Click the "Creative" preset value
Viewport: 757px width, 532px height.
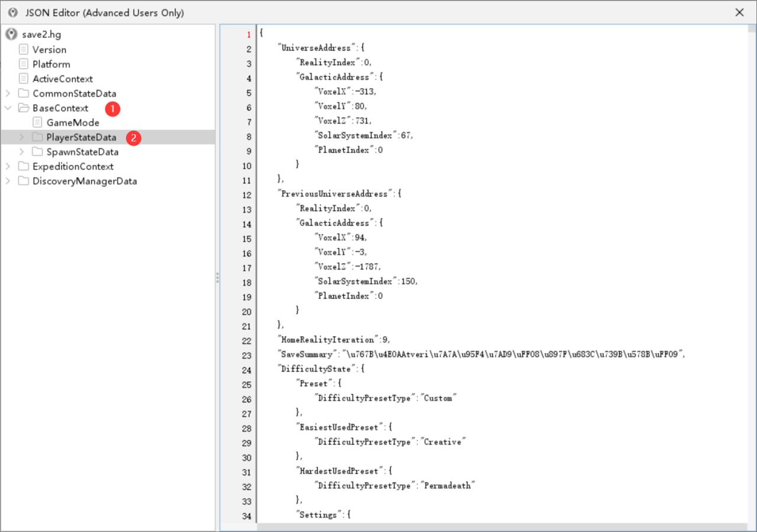pos(444,442)
